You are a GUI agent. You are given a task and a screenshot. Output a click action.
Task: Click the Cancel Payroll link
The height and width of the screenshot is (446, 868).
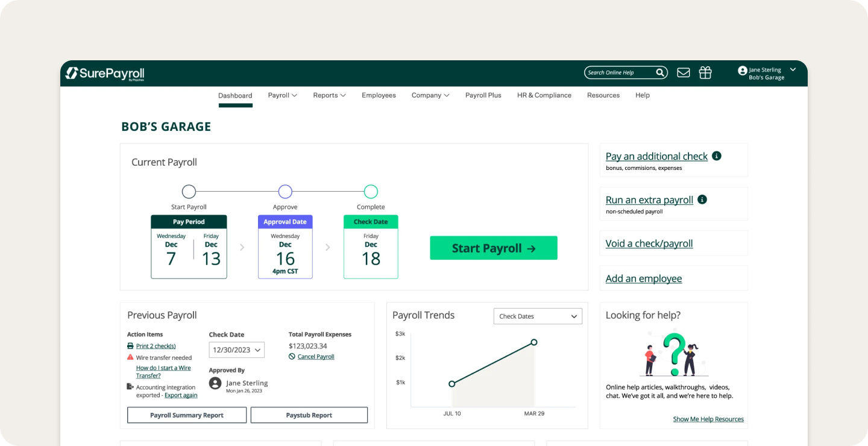coord(316,357)
